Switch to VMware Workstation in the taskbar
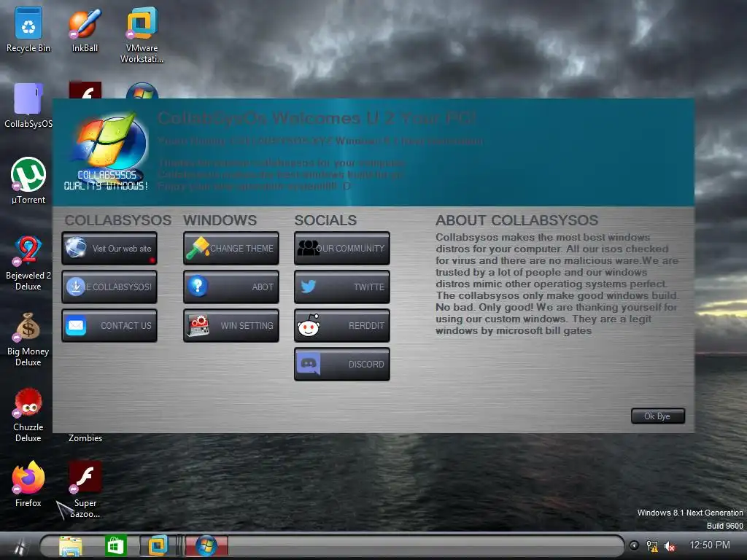 [x=158, y=545]
